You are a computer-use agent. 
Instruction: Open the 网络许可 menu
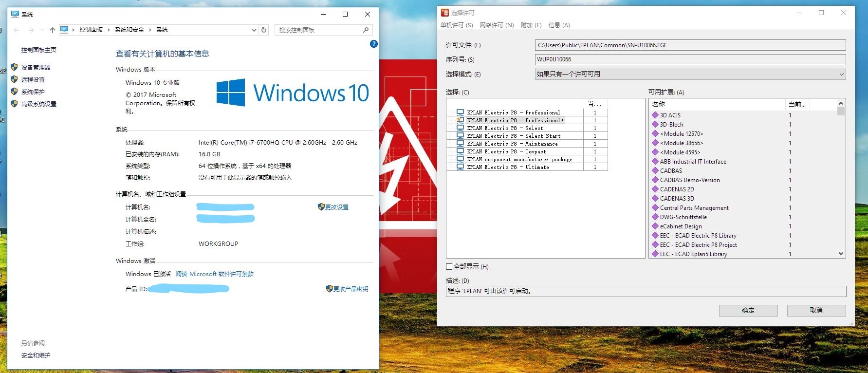pos(497,25)
